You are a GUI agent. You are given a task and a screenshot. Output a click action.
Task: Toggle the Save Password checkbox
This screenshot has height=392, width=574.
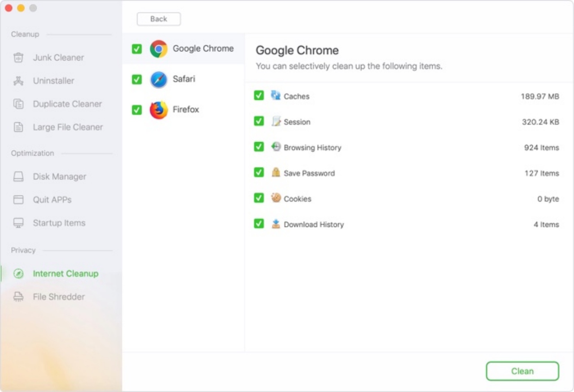point(259,172)
